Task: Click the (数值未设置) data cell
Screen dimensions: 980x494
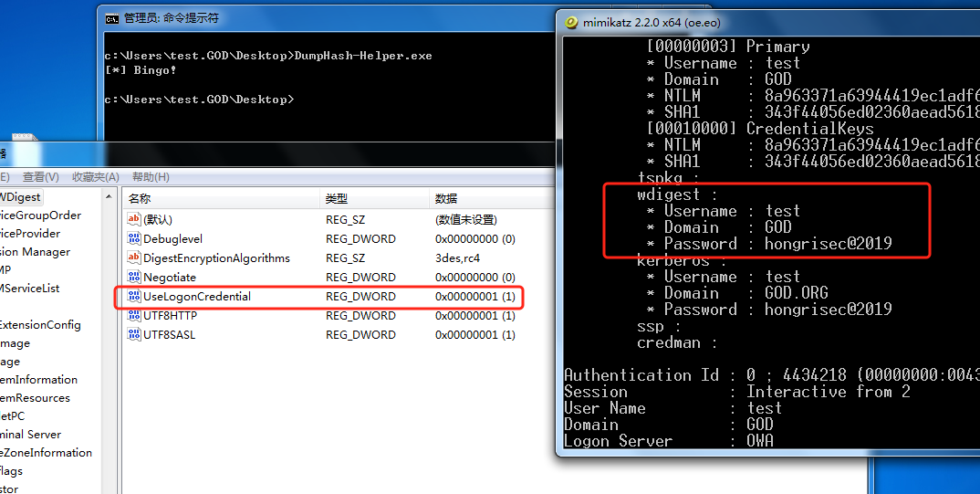Action: (465, 220)
